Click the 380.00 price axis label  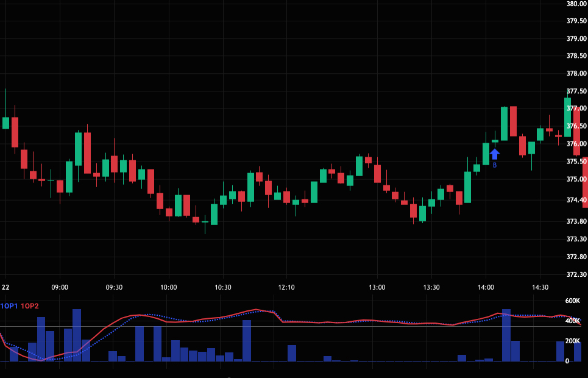tap(576, 4)
